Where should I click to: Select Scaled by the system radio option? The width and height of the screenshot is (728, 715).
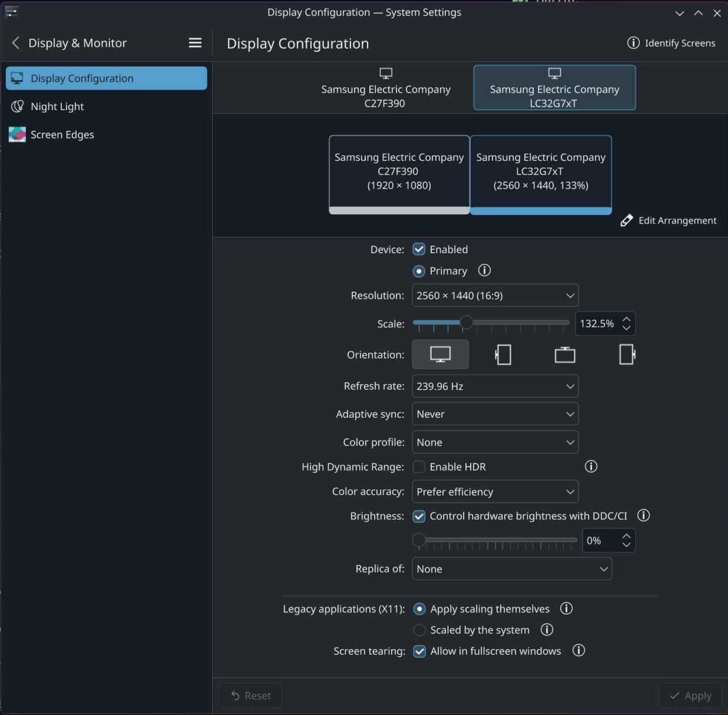[419, 630]
